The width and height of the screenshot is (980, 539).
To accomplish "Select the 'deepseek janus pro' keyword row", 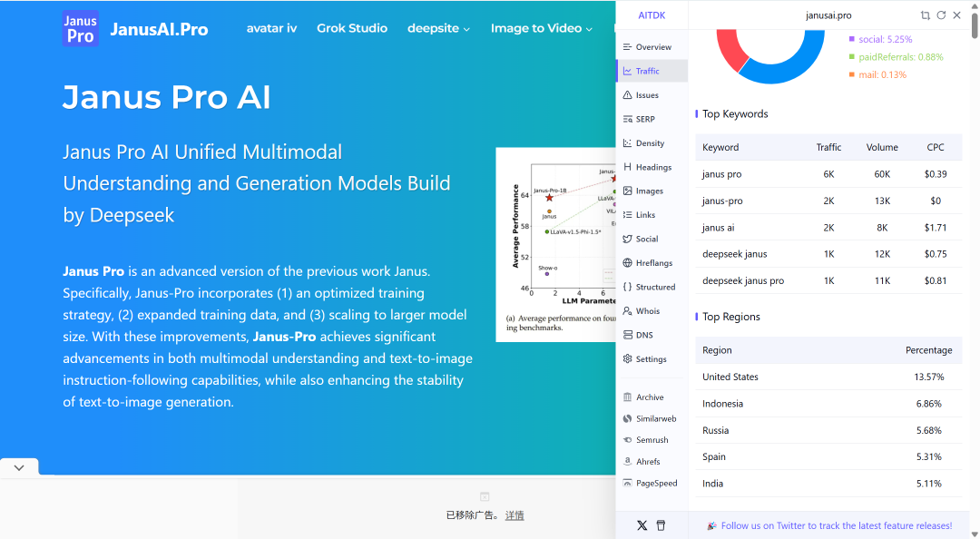I will point(828,280).
